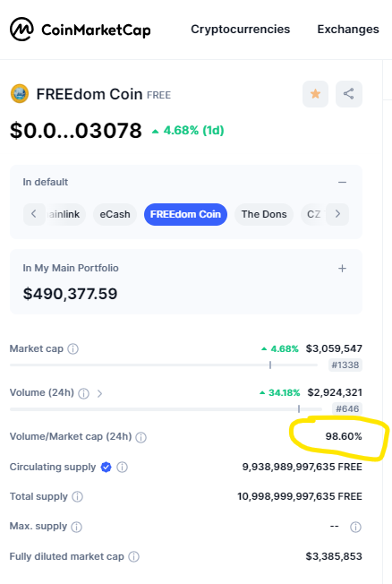Click the Fully diluted market cap info icon
Image resolution: width=392 pixels, height=584 pixels.
pyautogui.click(x=133, y=556)
